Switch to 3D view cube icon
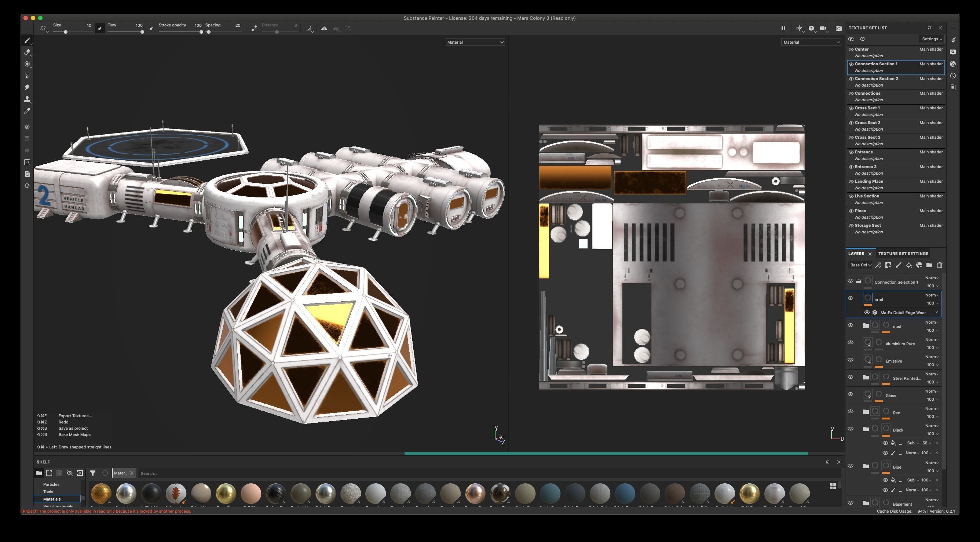 811,28
